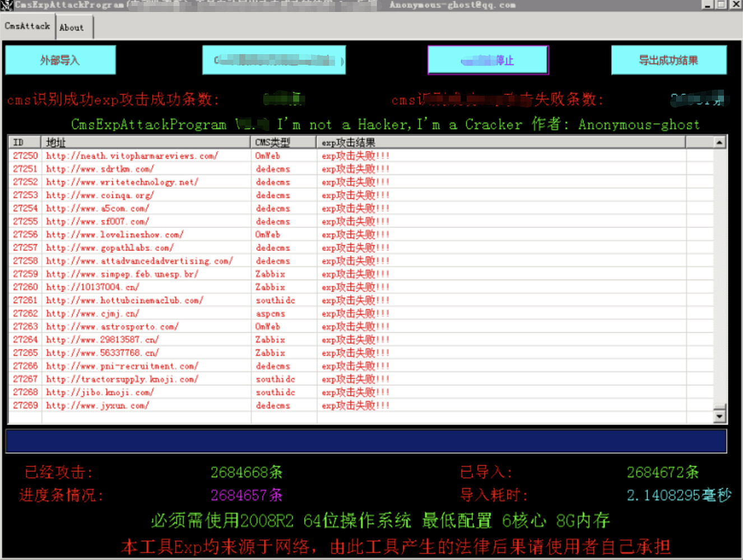
Task: Click the blue progress bar
Action: coord(366,441)
